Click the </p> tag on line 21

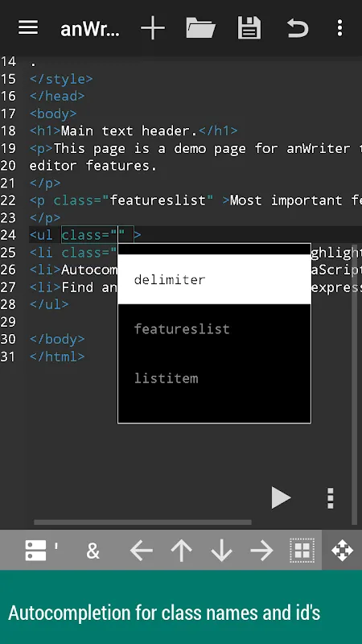[45, 184]
